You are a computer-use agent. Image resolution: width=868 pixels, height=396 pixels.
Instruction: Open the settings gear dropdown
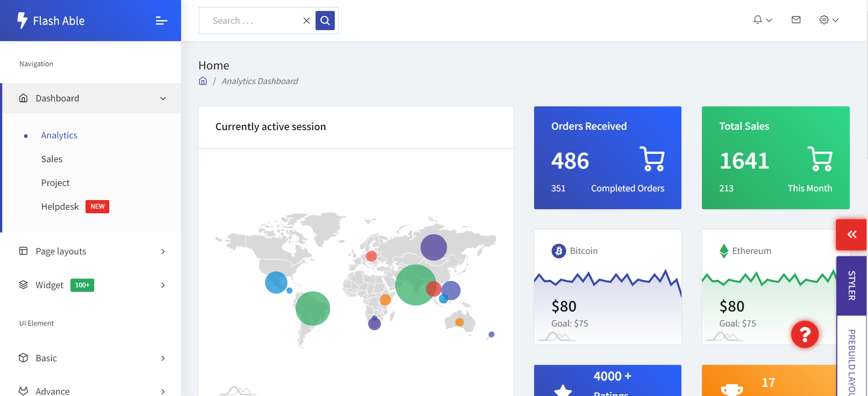tap(829, 20)
